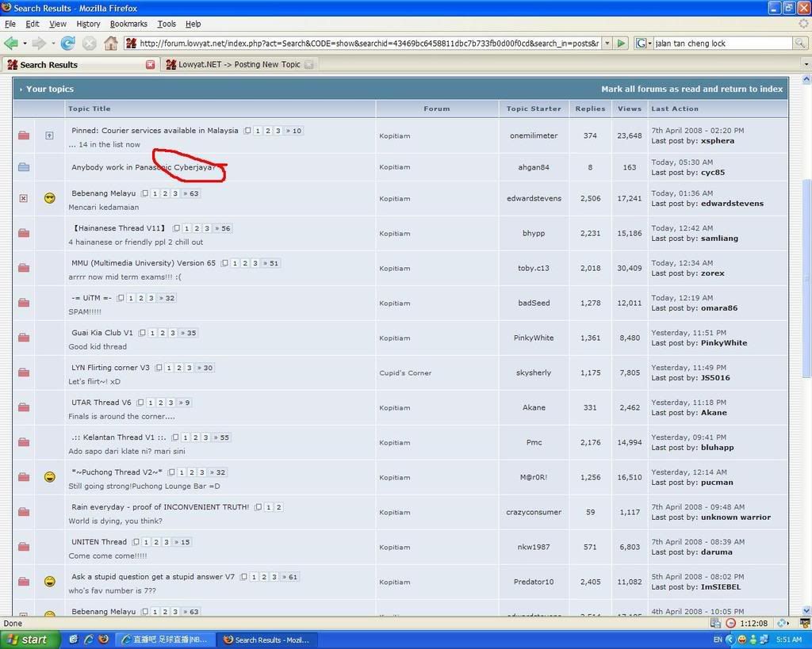Click the page's vertical scrollbar down arrow

click(x=806, y=611)
